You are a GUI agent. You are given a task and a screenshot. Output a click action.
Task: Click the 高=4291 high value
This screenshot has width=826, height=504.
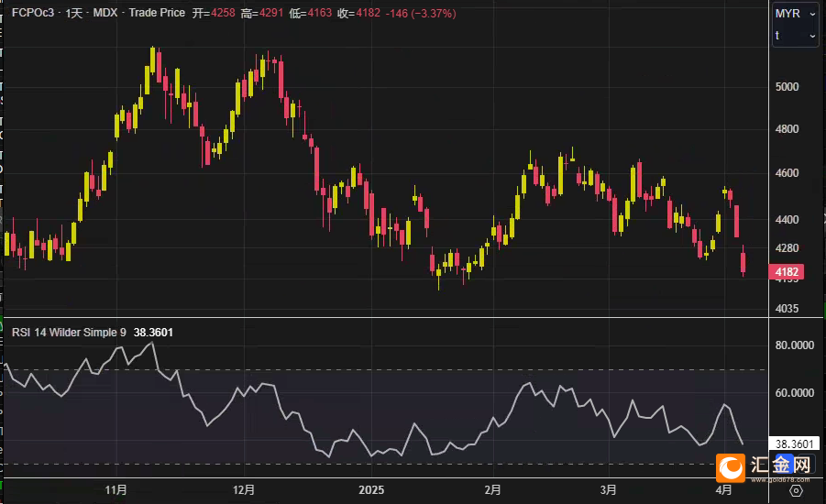[262, 13]
